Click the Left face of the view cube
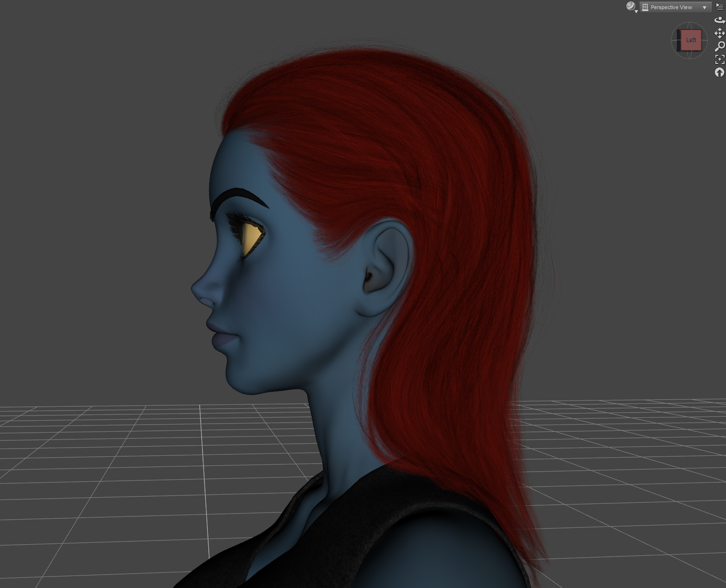Screen dimensions: 726x588 pyautogui.click(x=691, y=40)
